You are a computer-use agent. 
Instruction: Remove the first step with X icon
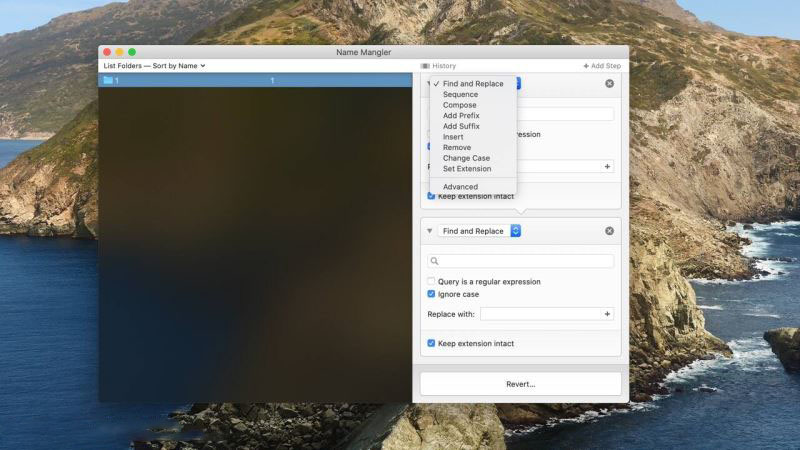tap(609, 84)
